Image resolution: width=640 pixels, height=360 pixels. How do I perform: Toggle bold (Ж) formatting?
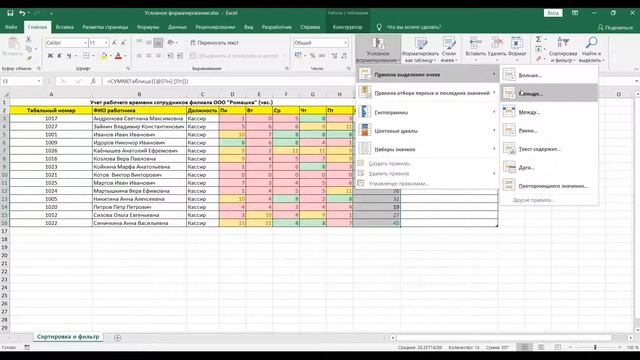coord(50,56)
